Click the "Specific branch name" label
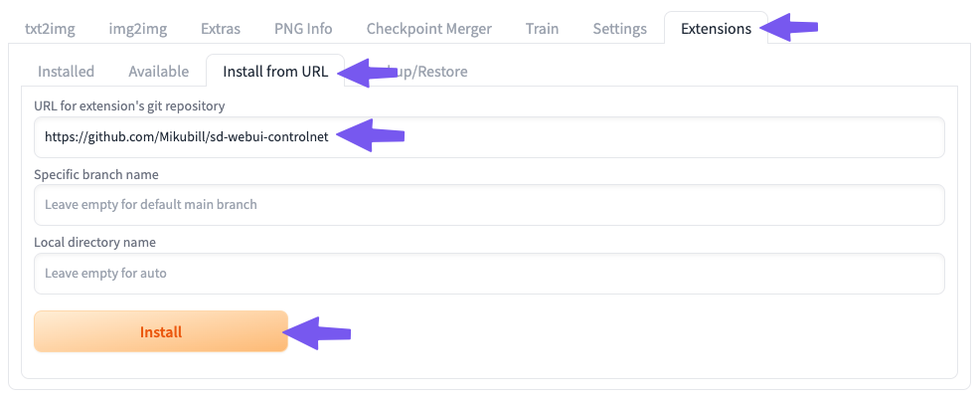 pos(96,174)
